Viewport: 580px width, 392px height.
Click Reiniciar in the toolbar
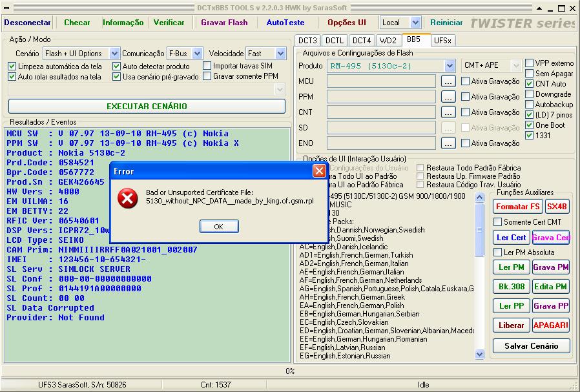pos(446,23)
